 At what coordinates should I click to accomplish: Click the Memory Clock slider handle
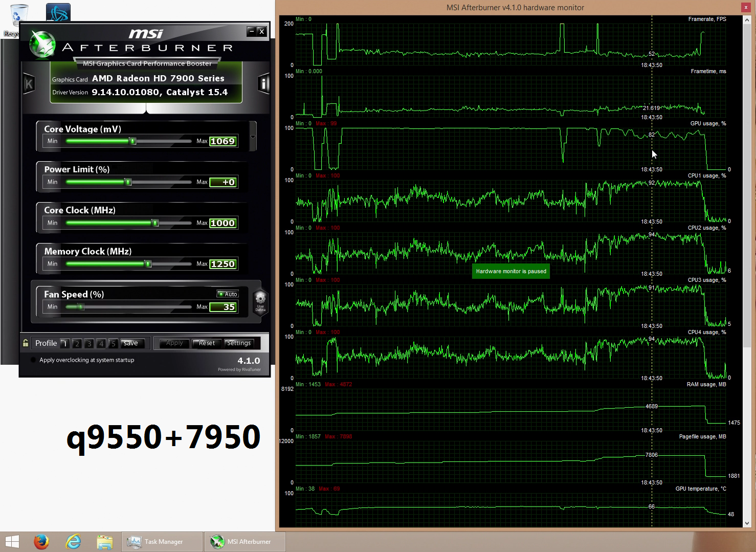click(148, 264)
